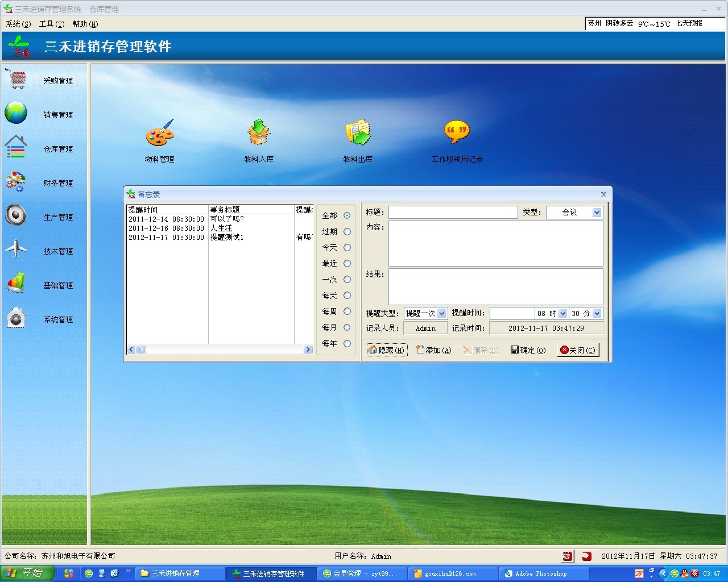This screenshot has height=582, width=728.
Task: Click the 添加(A) button
Action: [x=434, y=350]
